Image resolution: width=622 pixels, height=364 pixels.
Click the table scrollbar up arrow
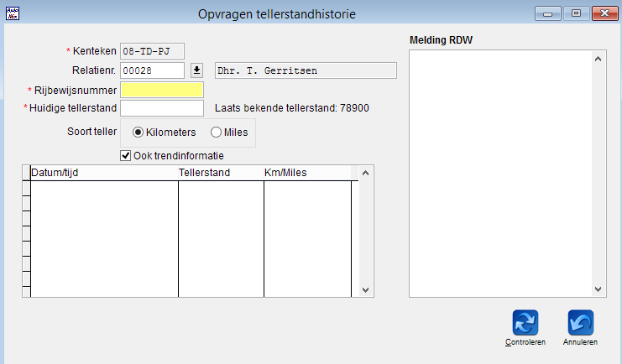coord(366,173)
